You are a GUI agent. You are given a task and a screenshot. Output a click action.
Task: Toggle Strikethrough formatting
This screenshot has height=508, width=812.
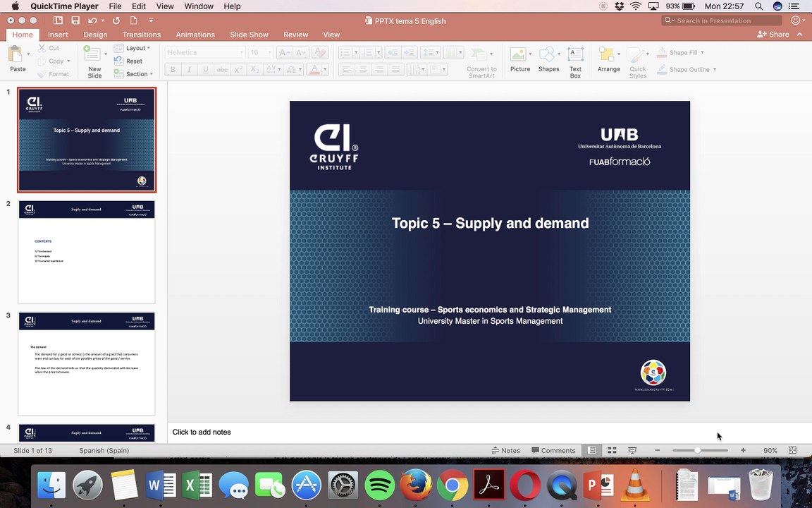pos(222,69)
